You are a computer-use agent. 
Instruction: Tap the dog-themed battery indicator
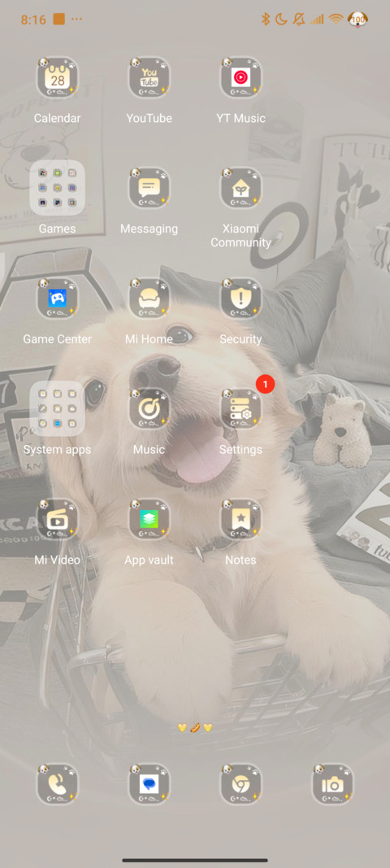(x=358, y=20)
